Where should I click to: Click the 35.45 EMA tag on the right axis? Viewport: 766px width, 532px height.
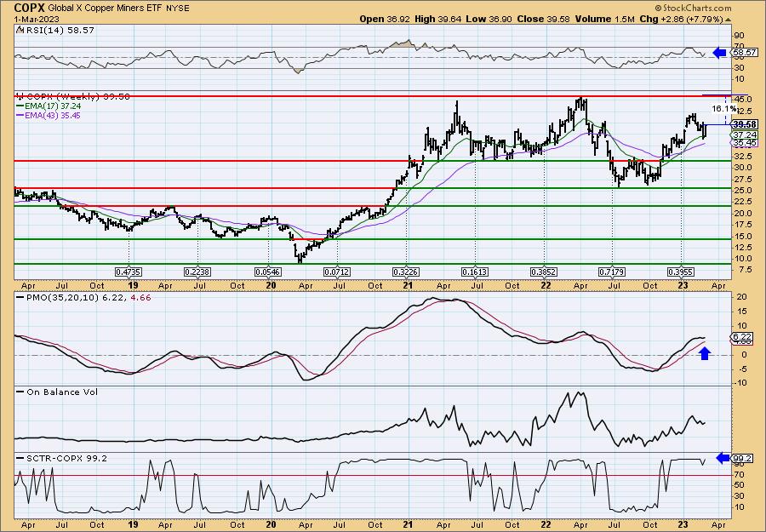[746, 143]
